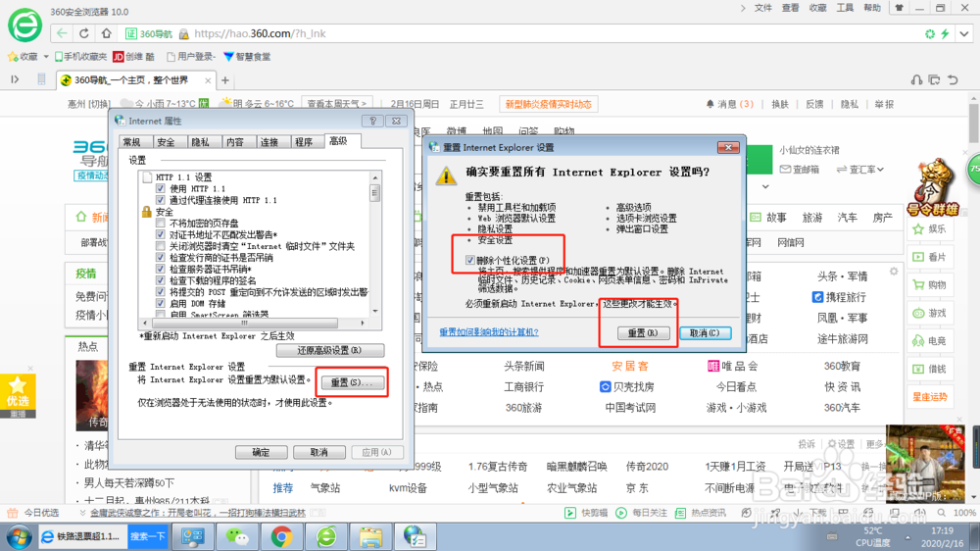The image size is (980, 551).
Task: Switch to the 常规 tab
Action: [x=132, y=142]
